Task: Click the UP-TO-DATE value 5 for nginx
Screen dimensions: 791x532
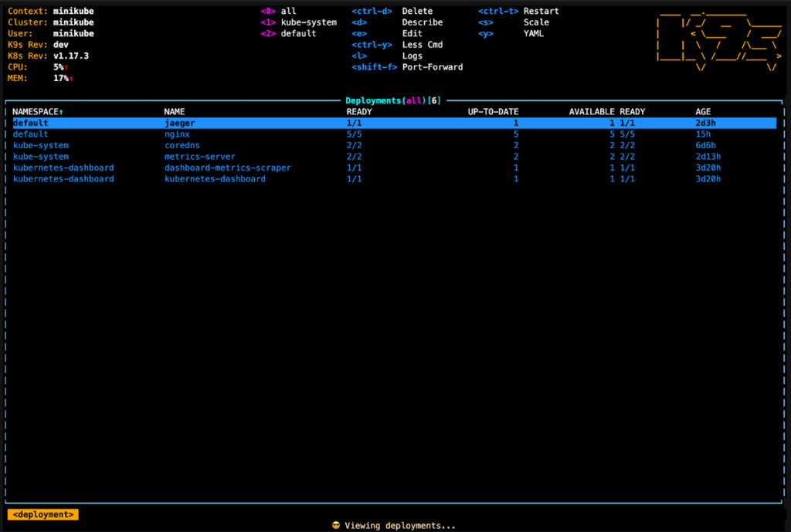Action: point(515,134)
